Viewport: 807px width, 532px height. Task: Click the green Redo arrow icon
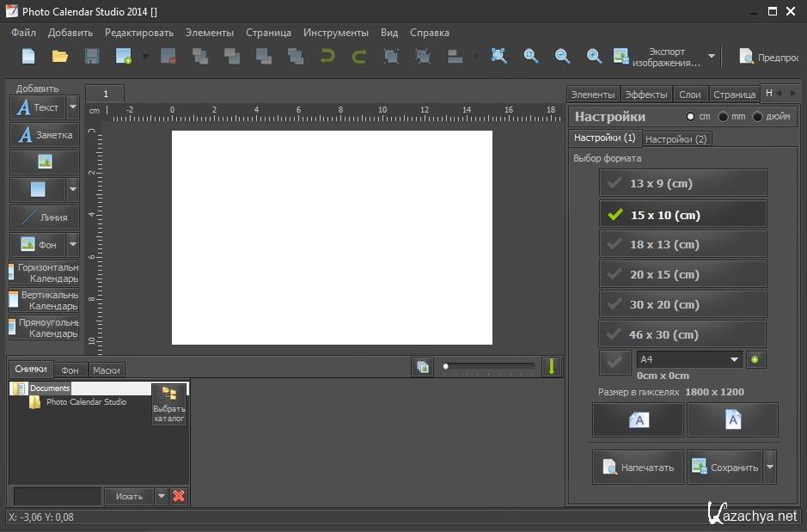359,57
